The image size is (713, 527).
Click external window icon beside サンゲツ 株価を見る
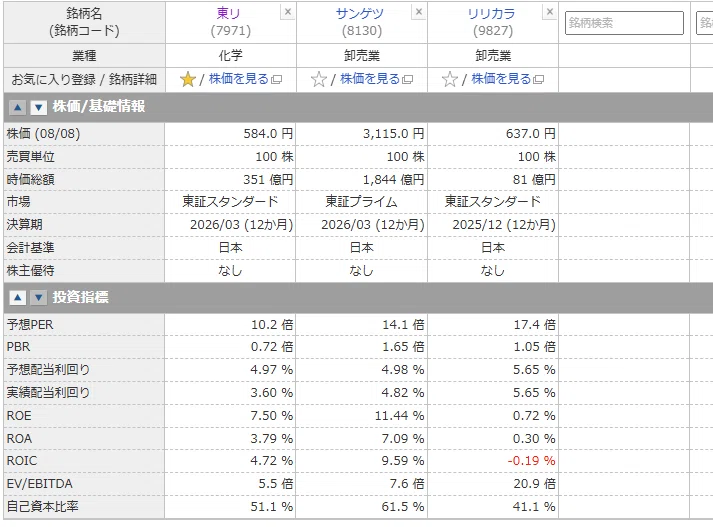(x=407, y=80)
